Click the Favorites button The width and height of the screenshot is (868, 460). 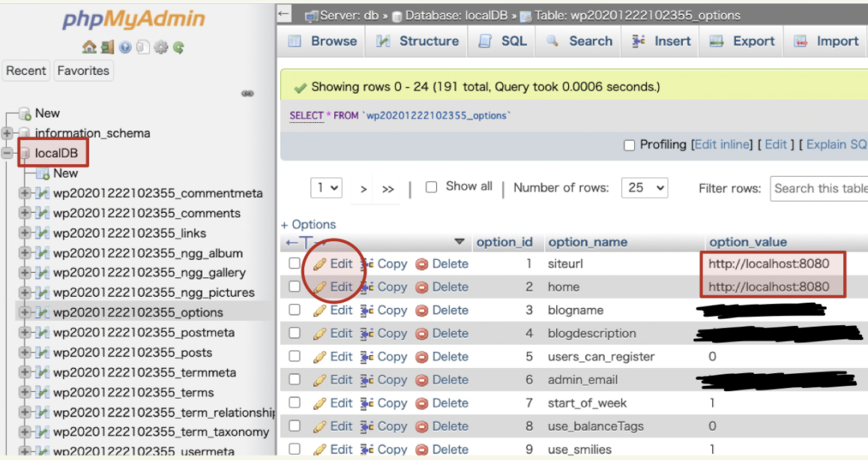[x=84, y=71]
